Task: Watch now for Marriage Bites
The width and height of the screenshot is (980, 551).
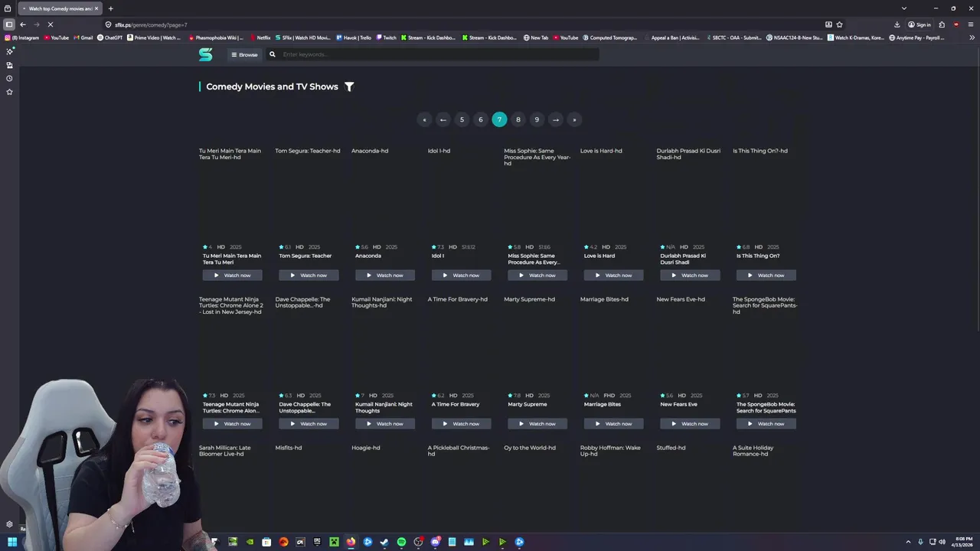Action: tap(613, 423)
